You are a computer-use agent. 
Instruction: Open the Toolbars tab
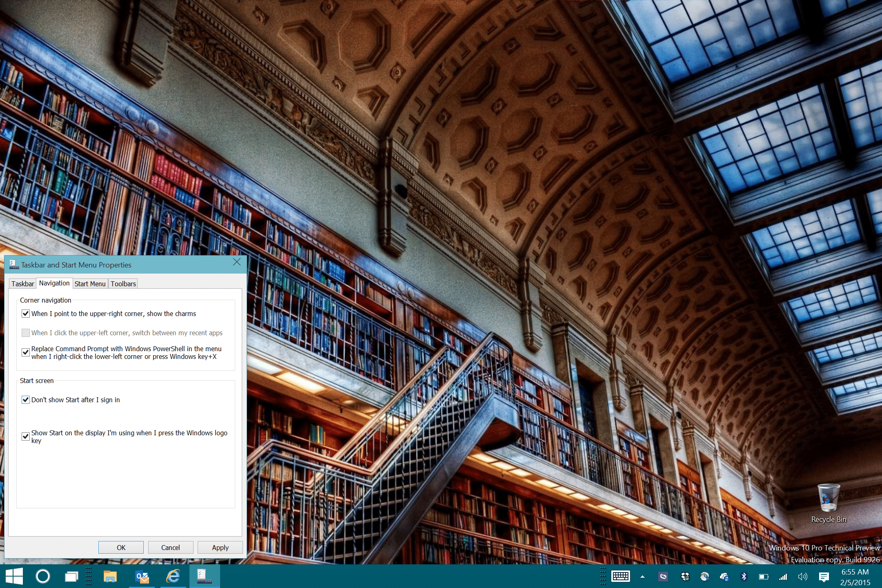(x=123, y=284)
